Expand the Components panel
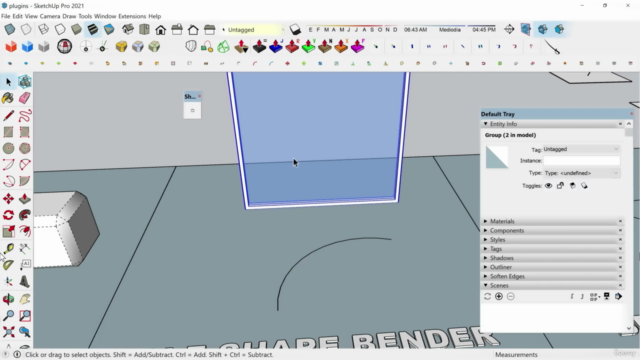 (x=553, y=231)
